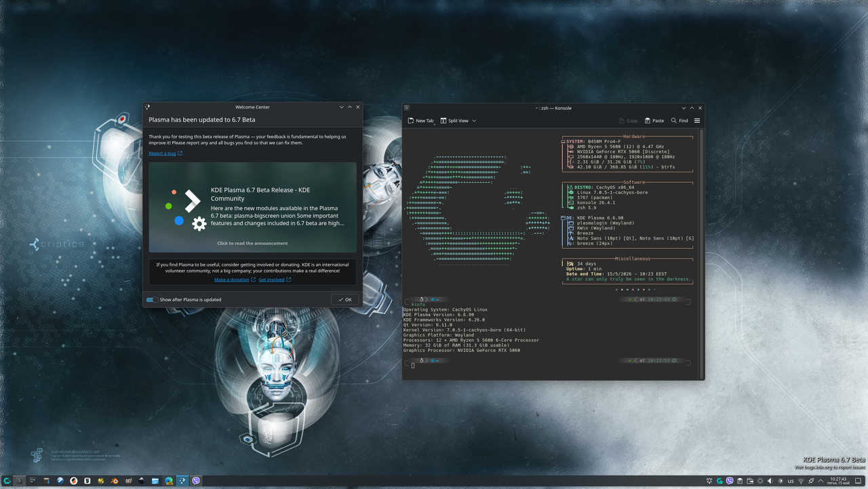The width and height of the screenshot is (868, 489).
Task: Open the digital clock calendar
Action: click(x=839, y=481)
